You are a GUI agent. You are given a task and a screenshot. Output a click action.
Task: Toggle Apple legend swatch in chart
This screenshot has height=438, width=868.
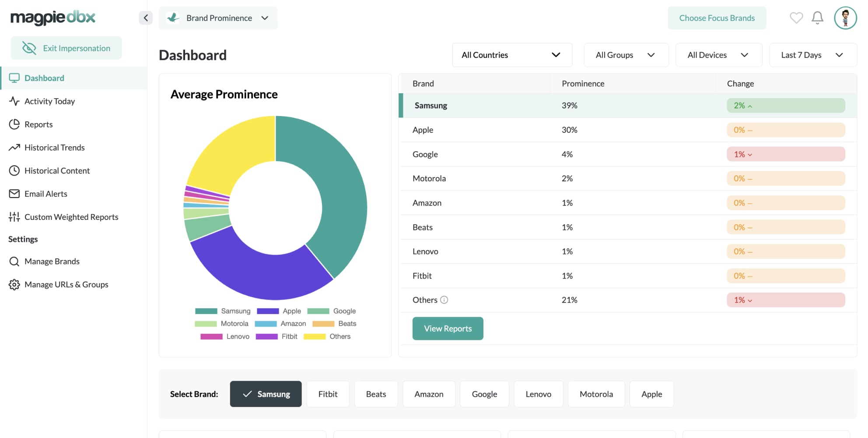[x=268, y=311]
